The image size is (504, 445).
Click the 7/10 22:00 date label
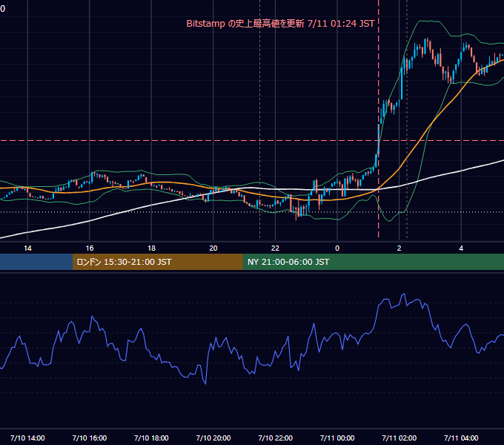[276, 438]
